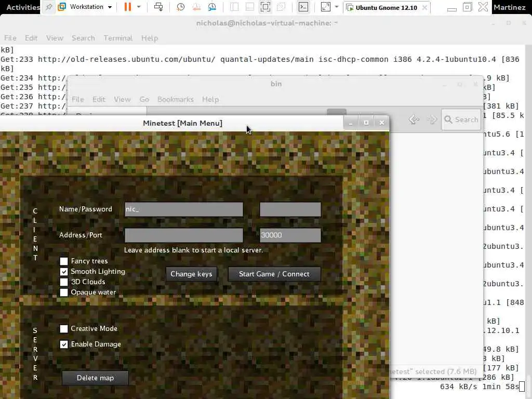Open the snapshot manager icon
The height and width of the screenshot is (399, 532).
coord(212,7)
